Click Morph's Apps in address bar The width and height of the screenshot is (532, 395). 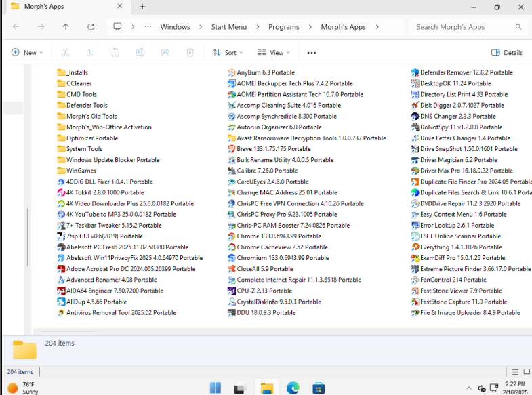point(344,27)
